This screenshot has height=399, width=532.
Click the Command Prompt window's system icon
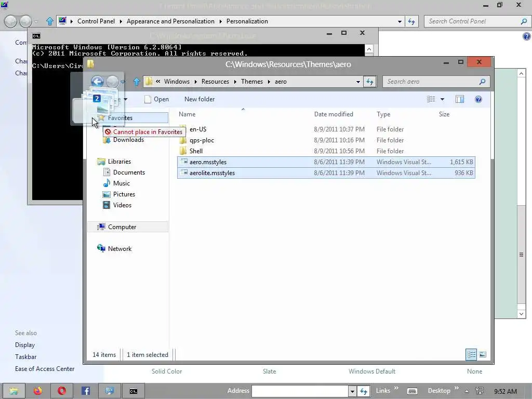[x=36, y=36]
